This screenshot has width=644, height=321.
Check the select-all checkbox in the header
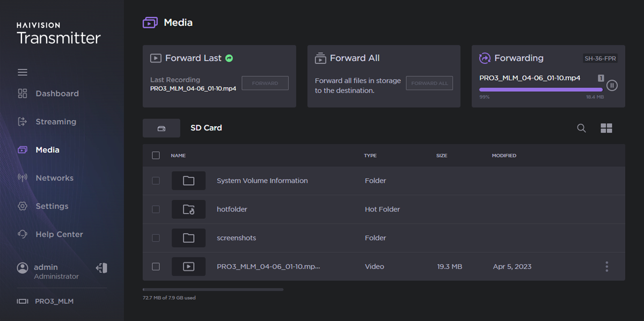click(x=156, y=155)
